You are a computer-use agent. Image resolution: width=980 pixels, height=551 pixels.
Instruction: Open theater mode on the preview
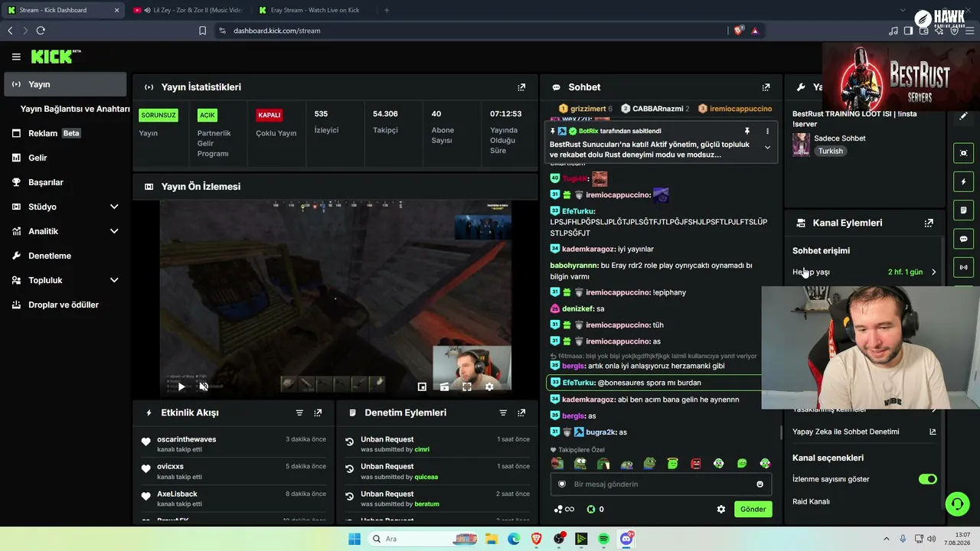(444, 386)
